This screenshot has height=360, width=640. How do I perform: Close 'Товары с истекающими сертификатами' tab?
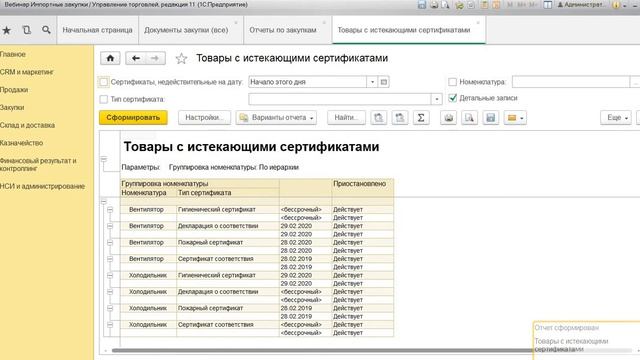click(x=478, y=22)
